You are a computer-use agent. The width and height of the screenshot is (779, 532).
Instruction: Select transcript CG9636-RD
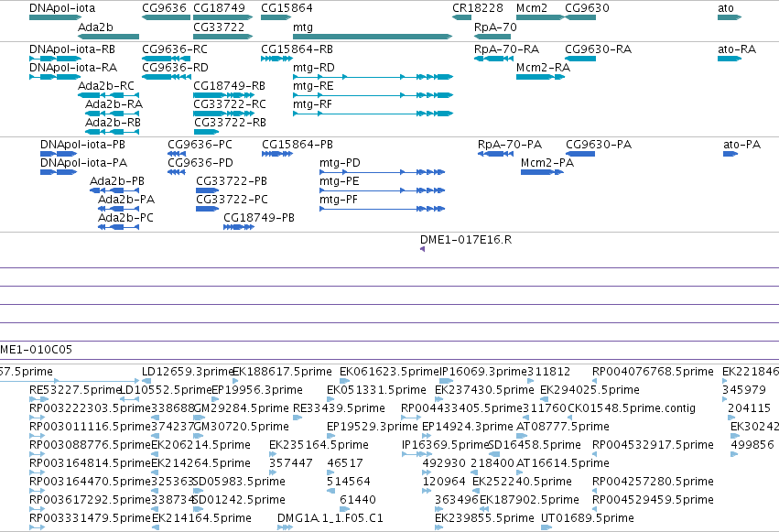pos(167,77)
